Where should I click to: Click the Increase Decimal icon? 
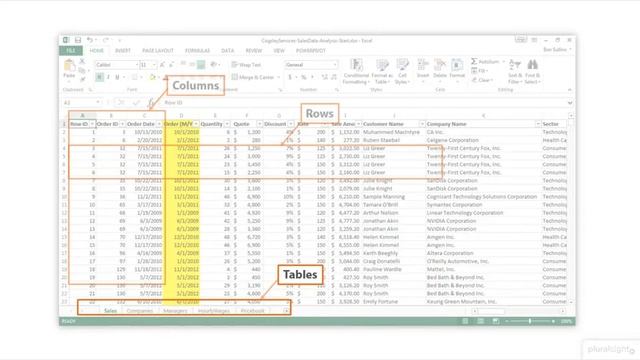click(x=325, y=77)
